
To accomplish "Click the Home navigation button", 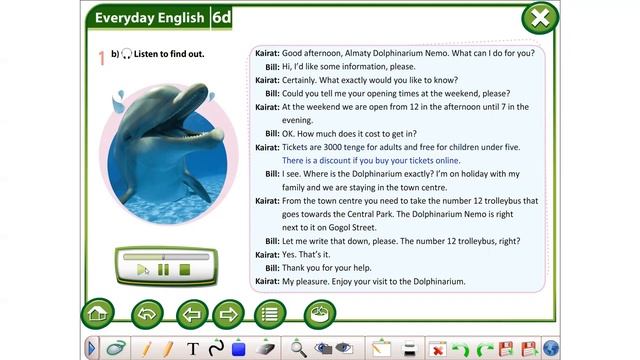I will pyautogui.click(x=98, y=313).
